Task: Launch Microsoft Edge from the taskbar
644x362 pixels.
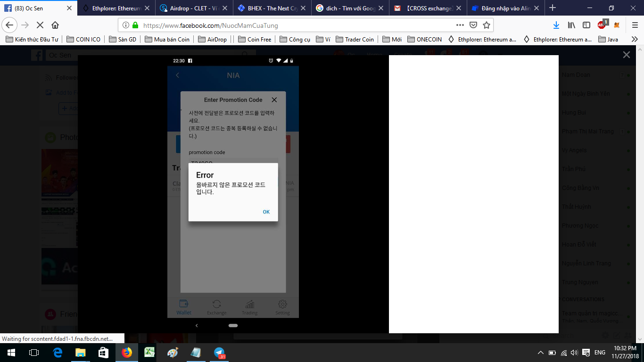Action: click(x=58, y=353)
